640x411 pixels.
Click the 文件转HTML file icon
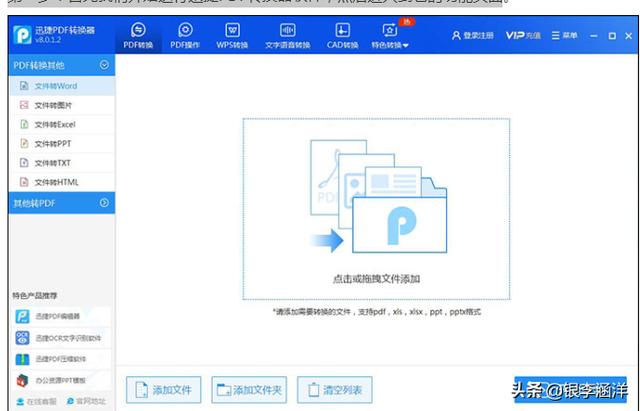tap(24, 182)
